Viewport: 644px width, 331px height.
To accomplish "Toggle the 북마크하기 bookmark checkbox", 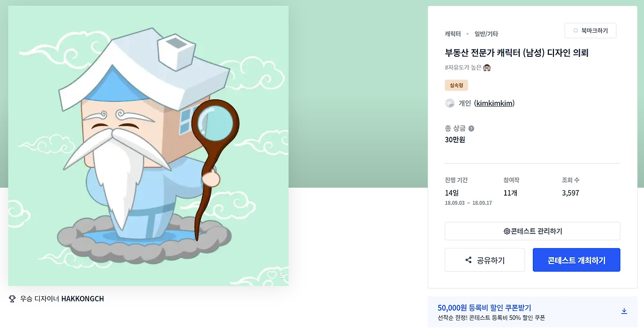I will [576, 31].
